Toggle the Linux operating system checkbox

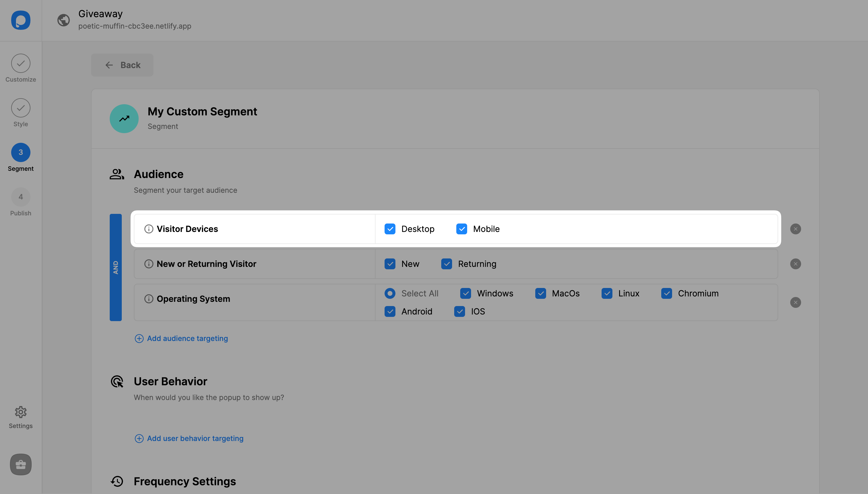607,292
